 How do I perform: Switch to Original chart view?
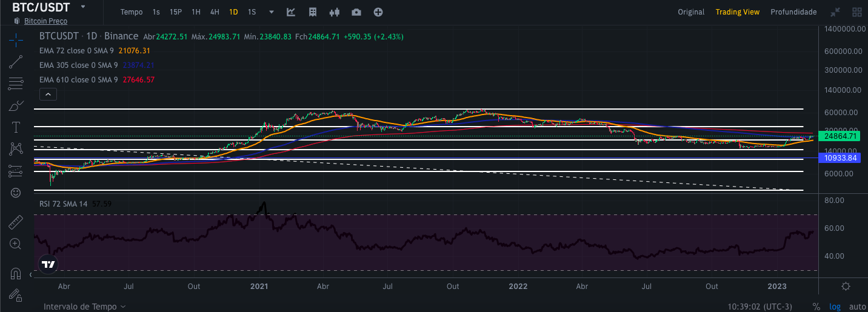point(691,12)
